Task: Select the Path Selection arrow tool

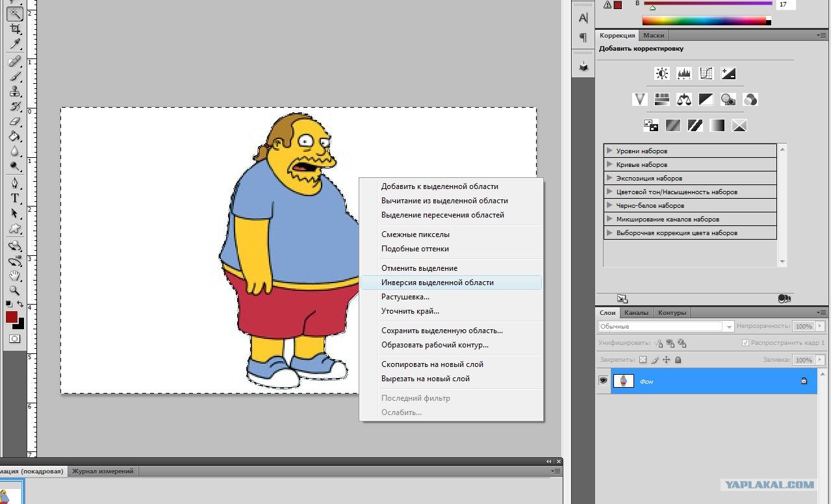Action: point(14,213)
